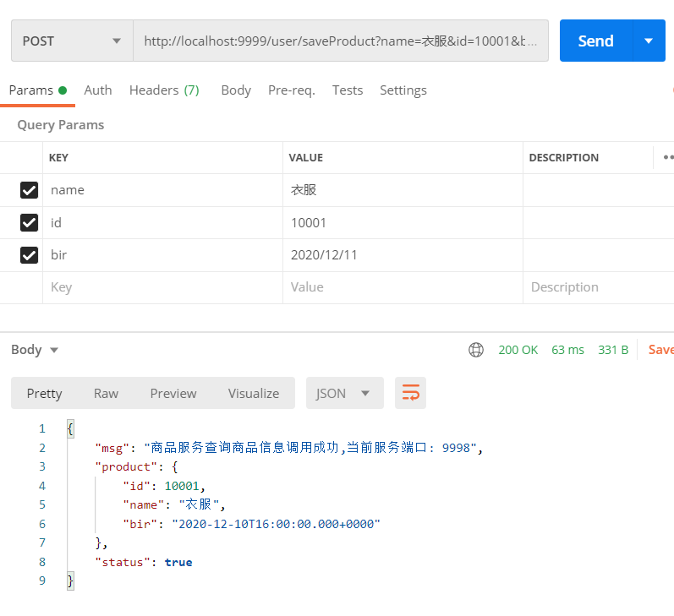674x616 pixels.
Task: Select the Preview response view
Action: [x=173, y=393]
